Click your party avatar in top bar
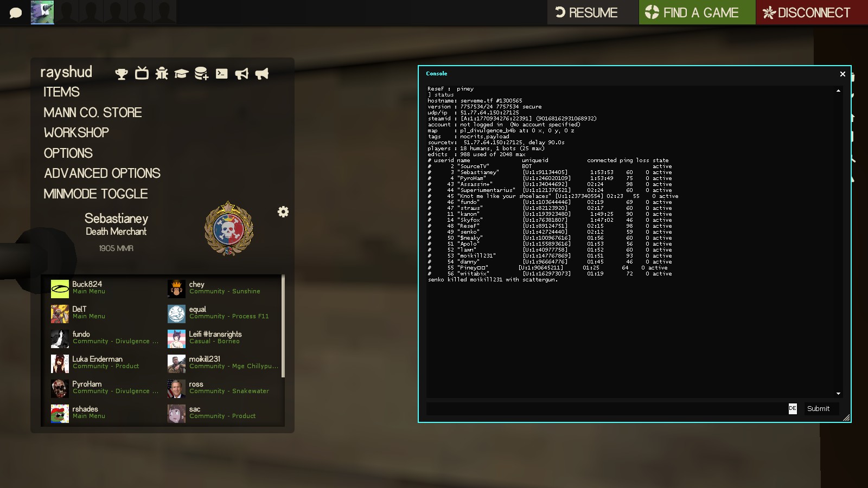Image resolution: width=868 pixels, height=488 pixels. tap(42, 12)
